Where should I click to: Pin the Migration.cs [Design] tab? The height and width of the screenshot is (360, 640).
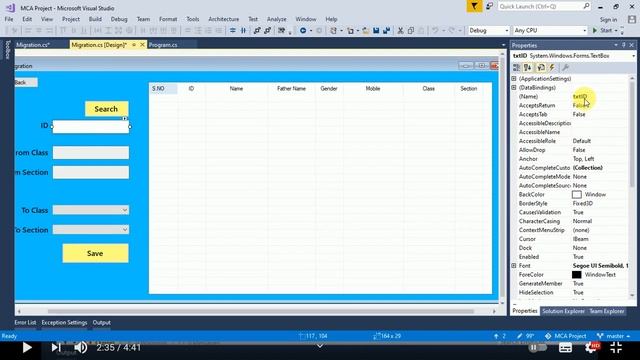pyautogui.click(x=134, y=45)
